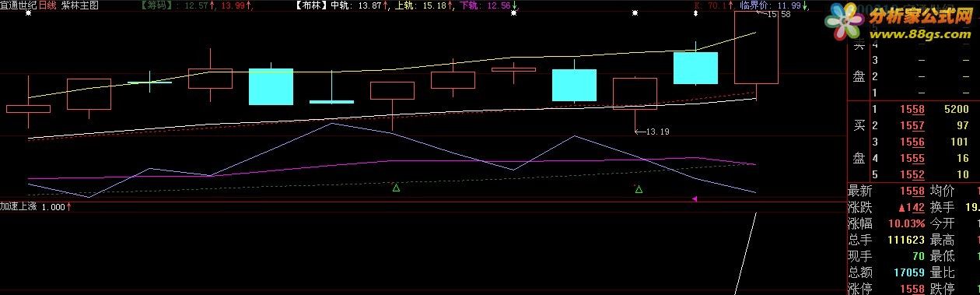
Task: Click the buy level 1 price 1558
Action: (913, 111)
